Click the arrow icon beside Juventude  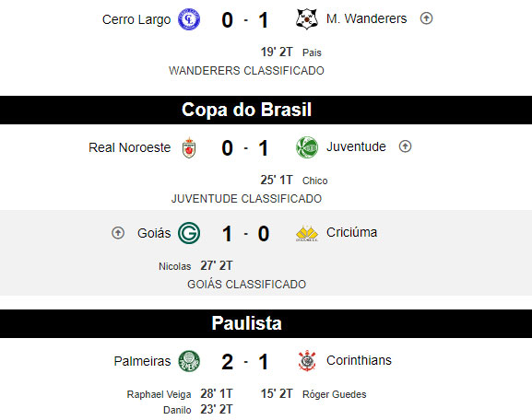tap(405, 146)
